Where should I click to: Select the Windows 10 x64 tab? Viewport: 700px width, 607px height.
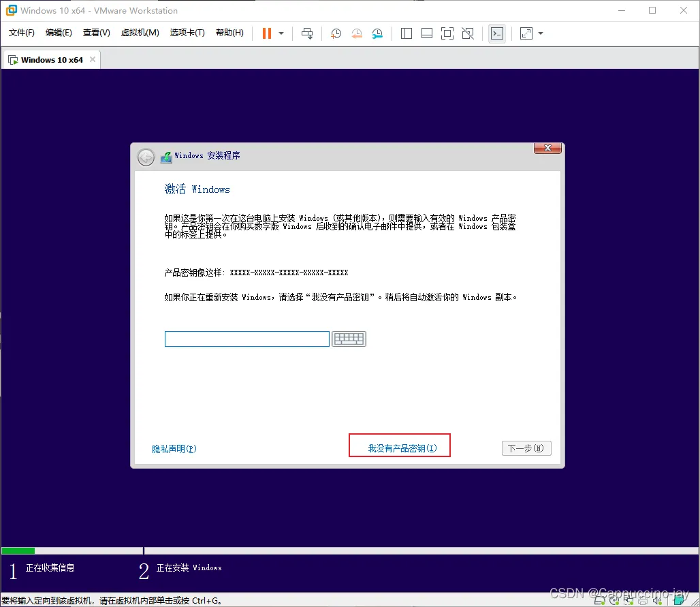coord(52,60)
